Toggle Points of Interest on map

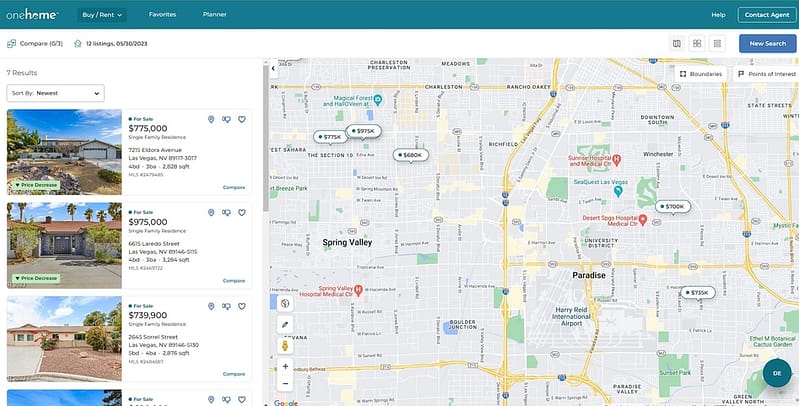[x=766, y=74]
